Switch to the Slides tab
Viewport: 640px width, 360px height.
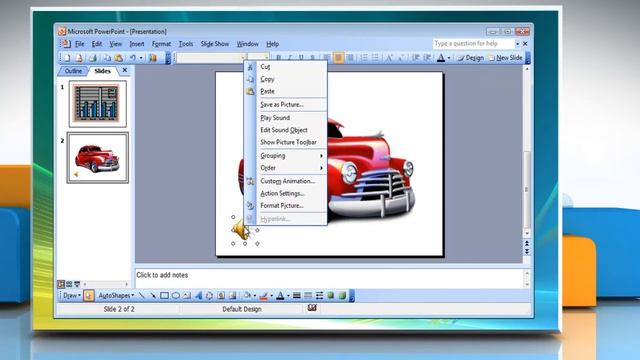tap(102, 71)
